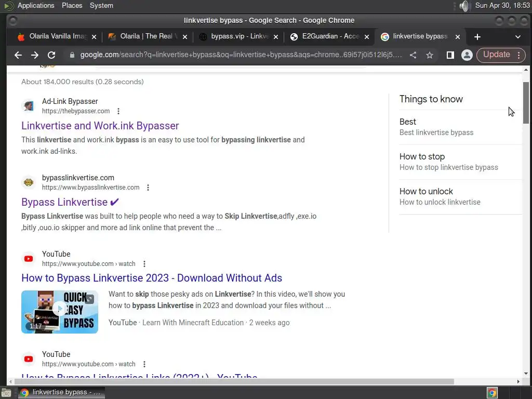Screen dimensions: 532x399
Task: Open the Bypass Linkvertise ✔ result
Action: 70,202
